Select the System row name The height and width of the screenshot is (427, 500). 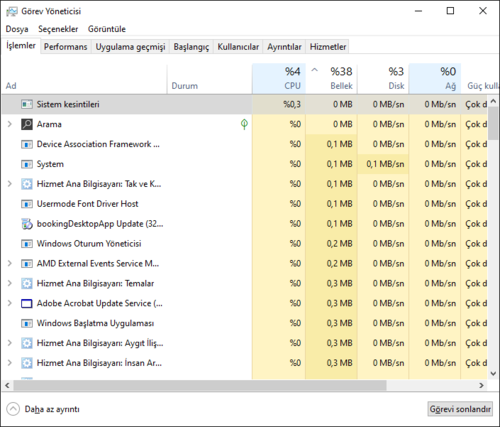[50, 164]
